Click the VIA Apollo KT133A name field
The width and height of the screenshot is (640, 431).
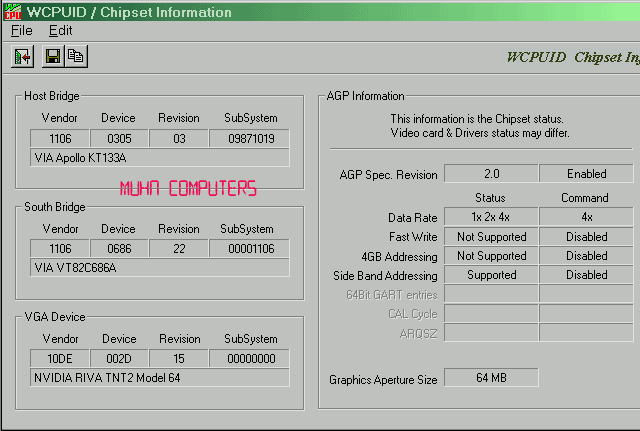(160, 158)
